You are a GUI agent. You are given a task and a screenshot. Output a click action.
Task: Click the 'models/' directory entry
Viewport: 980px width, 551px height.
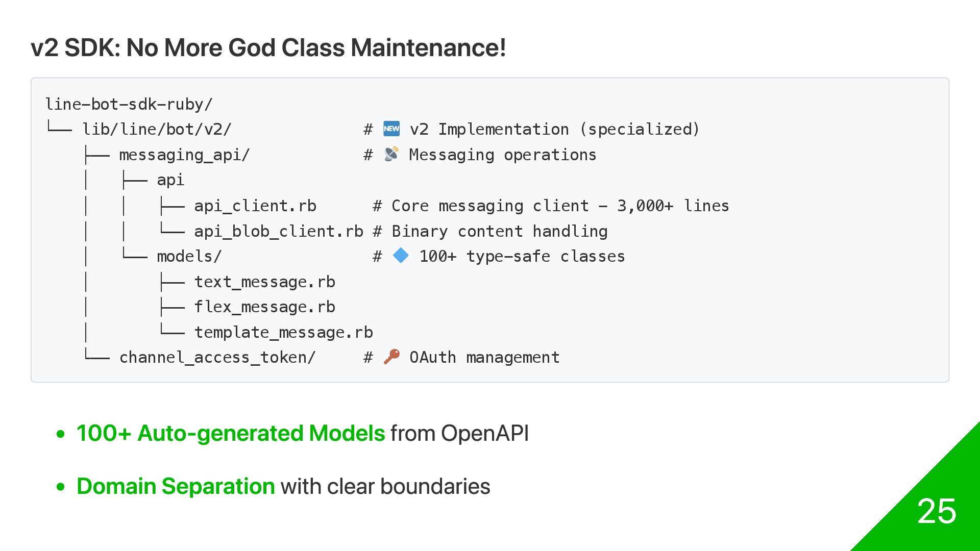pyautogui.click(x=189, y=256)
